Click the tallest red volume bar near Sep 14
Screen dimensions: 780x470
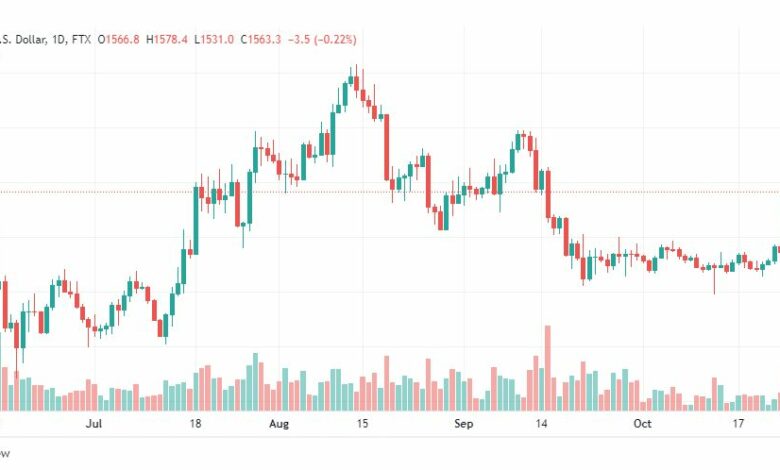(x=548, y=368)
